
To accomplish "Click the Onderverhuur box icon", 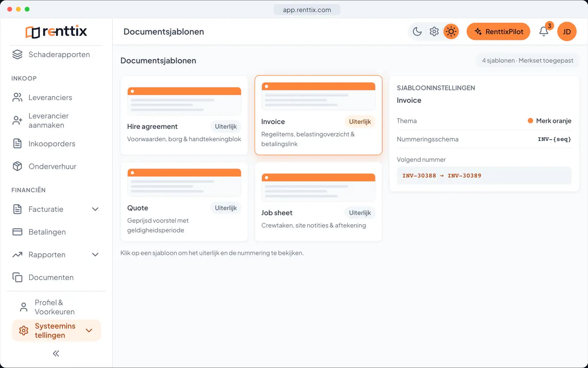I will 17,166.
